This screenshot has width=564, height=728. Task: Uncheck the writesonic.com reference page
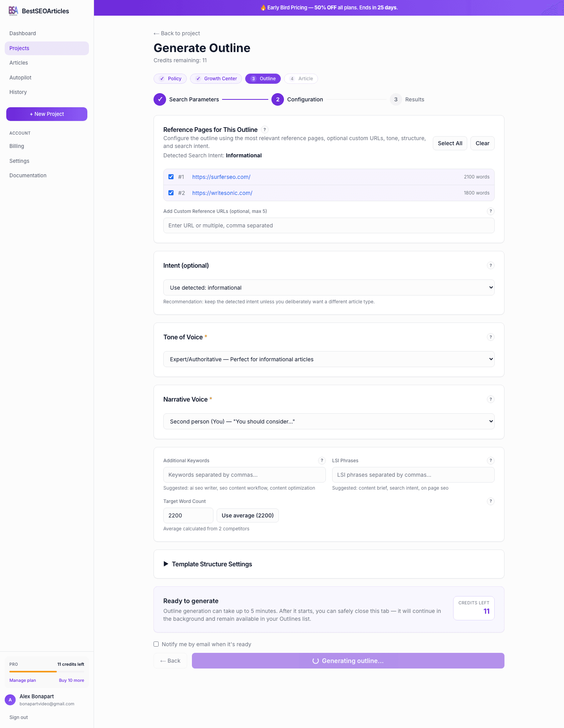click(171, 193)
